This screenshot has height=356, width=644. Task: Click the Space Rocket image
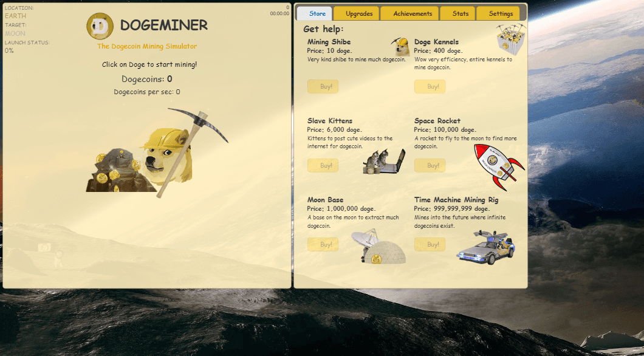coord(499,166)
